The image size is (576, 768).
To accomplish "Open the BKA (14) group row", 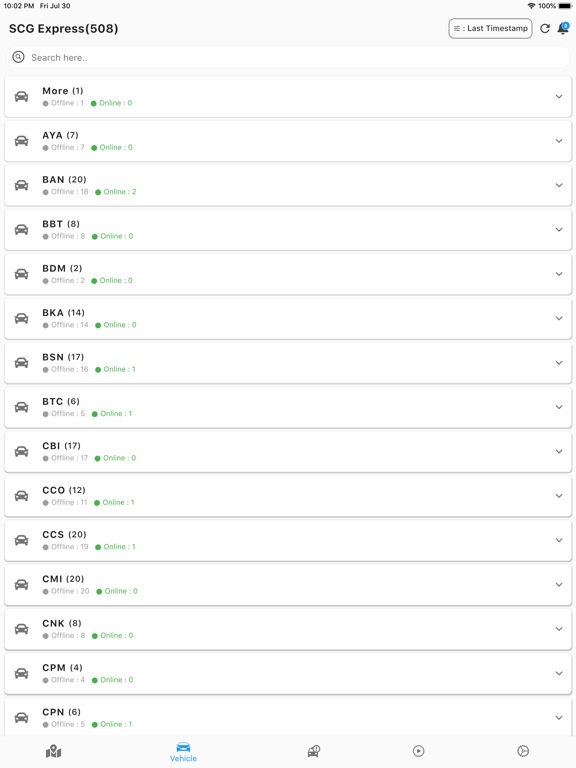I will click(x=288, y=318).
